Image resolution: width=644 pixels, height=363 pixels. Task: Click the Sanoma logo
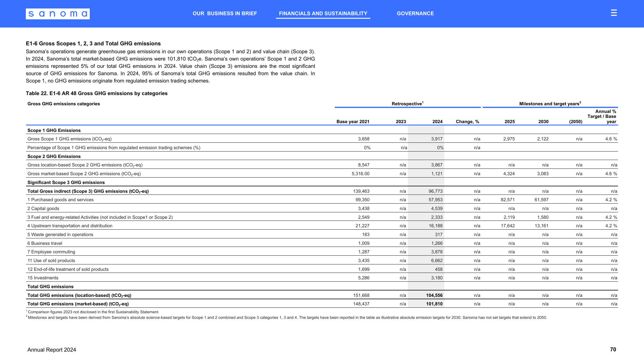[58, 14]
